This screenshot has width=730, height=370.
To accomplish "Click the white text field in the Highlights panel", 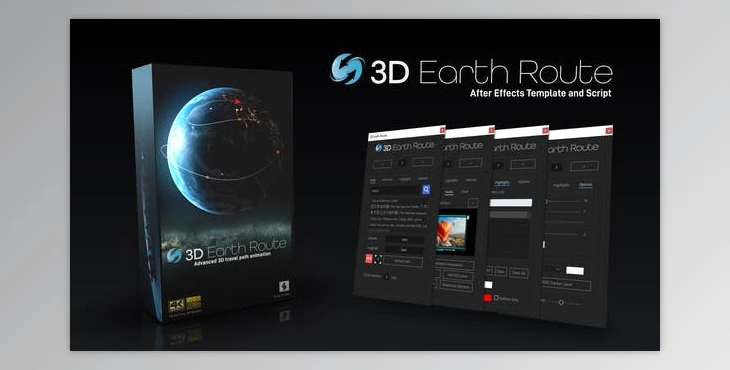I will 512,202.
